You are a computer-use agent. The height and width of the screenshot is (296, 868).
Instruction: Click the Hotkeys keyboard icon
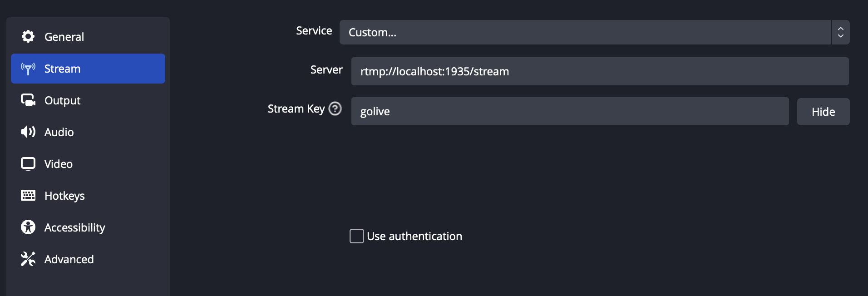point(28,196)
